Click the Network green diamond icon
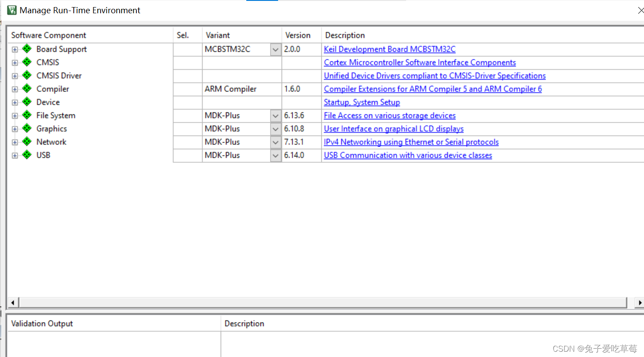 pos(27,141)
